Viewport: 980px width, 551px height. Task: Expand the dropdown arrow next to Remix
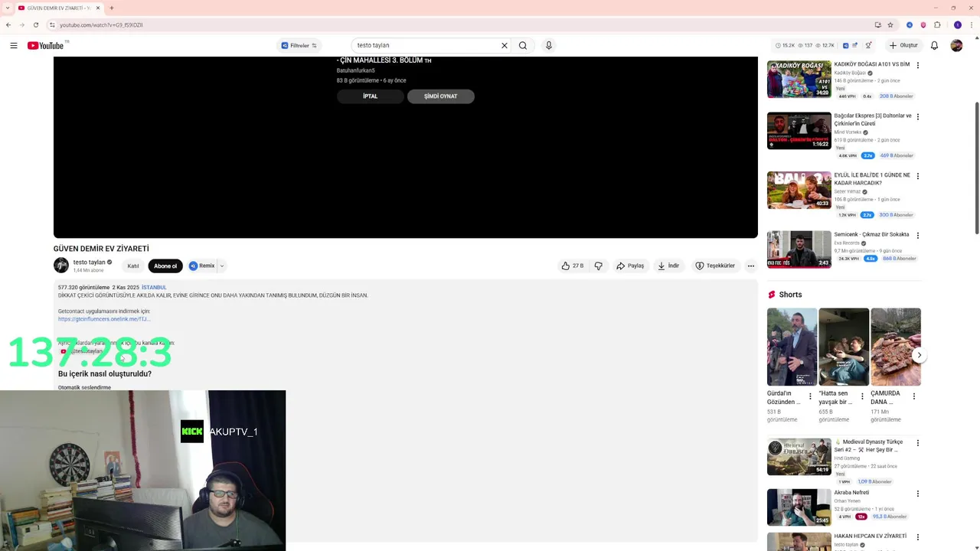click(x=222, y=266)
